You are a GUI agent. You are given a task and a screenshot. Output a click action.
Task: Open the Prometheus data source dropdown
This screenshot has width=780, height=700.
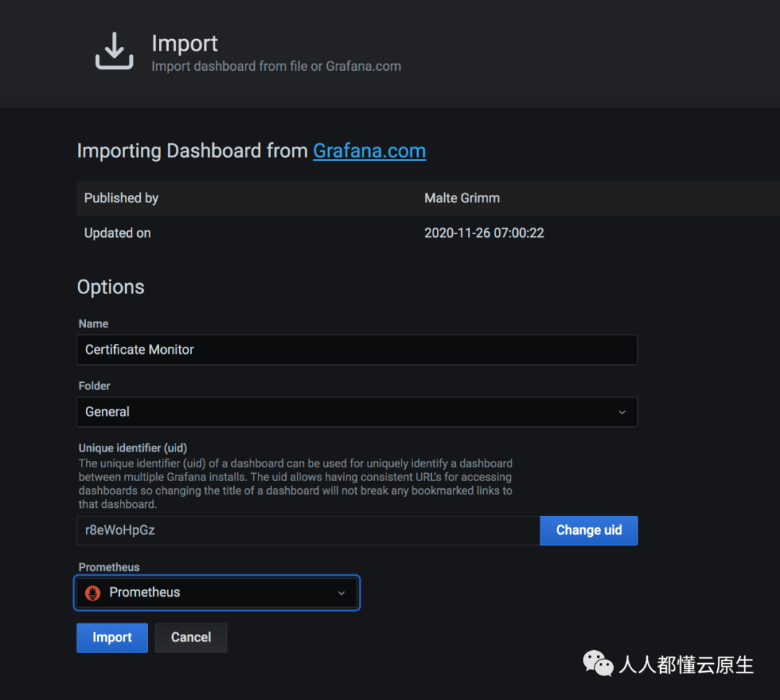click(217, 592)
